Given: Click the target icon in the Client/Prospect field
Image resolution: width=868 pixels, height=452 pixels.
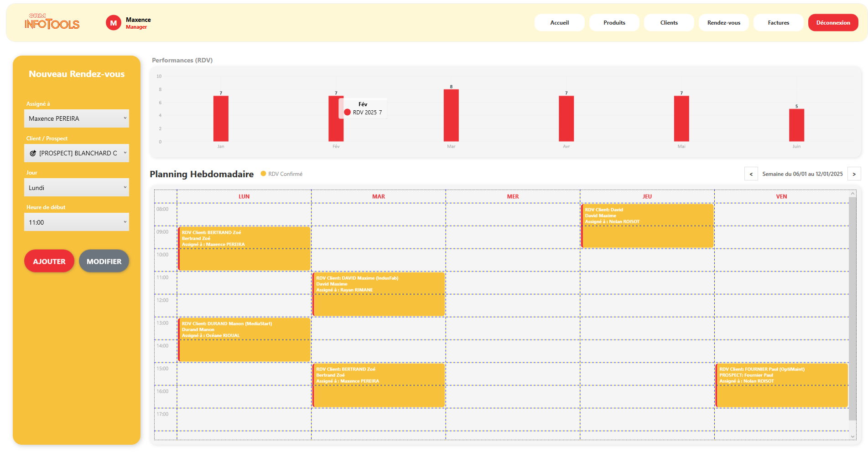Looking at the screenshot, I should (32, 153).
